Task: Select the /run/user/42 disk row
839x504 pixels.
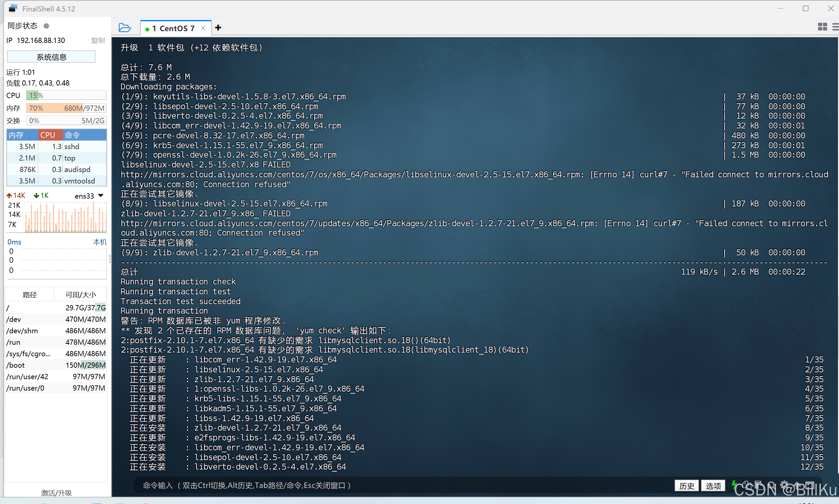Action: pyautogui.click(x=56, y=377)
